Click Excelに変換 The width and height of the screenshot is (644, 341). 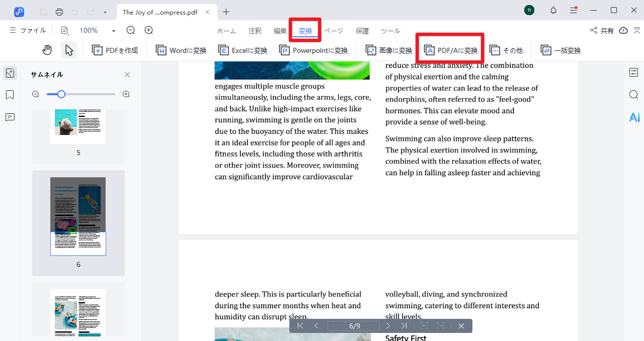point(243,50)
